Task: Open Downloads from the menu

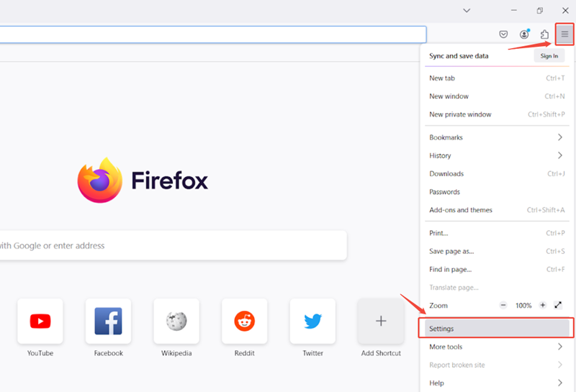Action: point(497,173)
